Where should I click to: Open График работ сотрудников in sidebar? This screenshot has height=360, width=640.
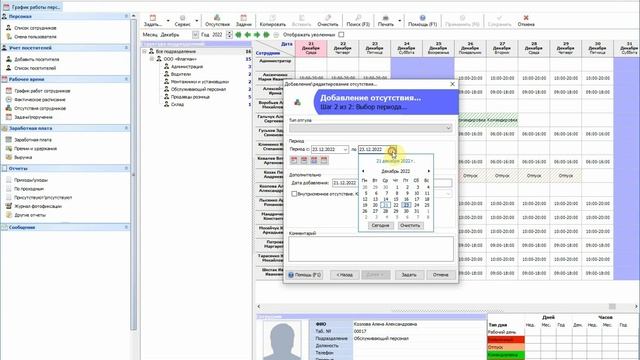[38, 91]
